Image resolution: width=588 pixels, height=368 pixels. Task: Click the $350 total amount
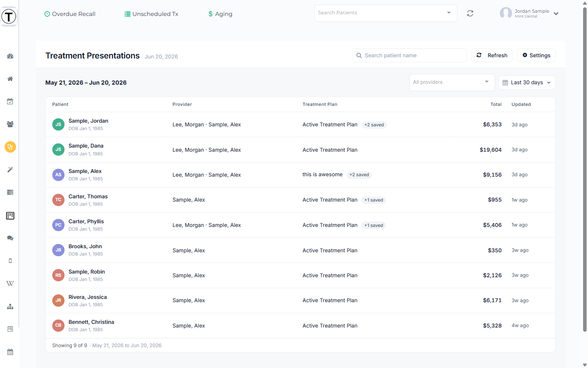[494, 250]
